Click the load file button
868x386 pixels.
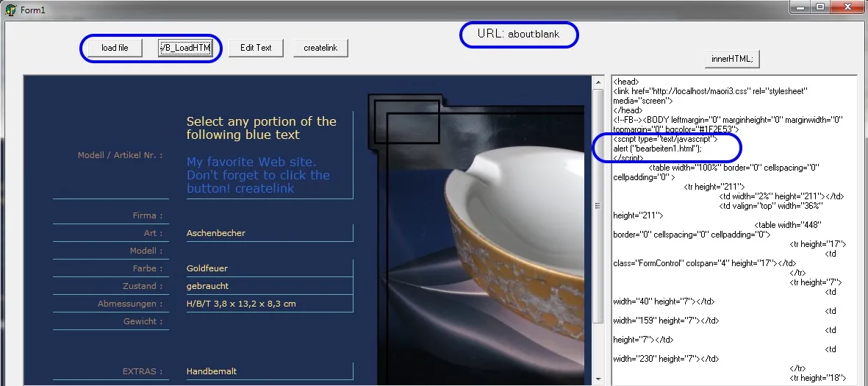pyautogui.click(x=115, y=48)
